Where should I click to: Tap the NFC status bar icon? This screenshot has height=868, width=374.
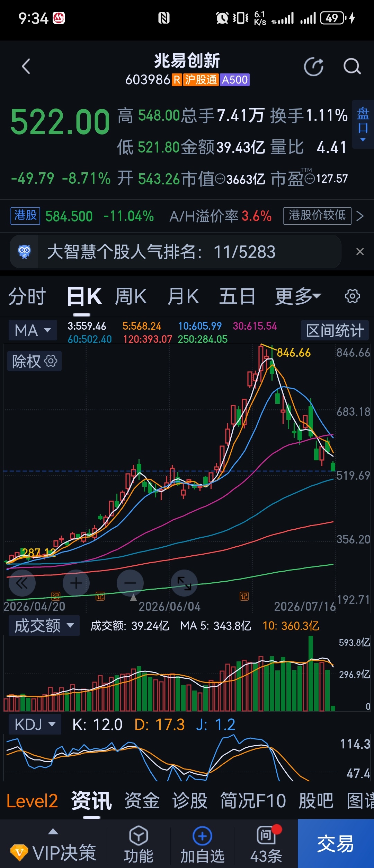click(x=164, y=18)
